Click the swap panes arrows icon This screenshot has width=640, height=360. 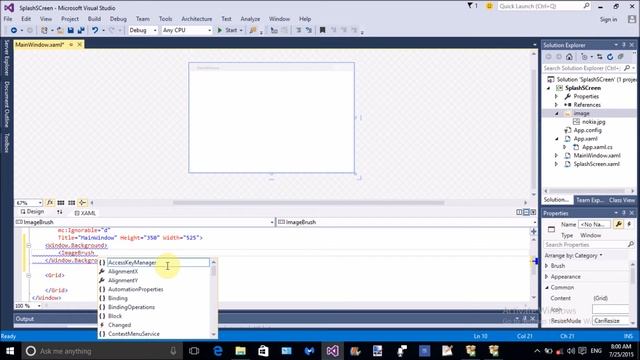pyautogui.click(x=60, y=212)
